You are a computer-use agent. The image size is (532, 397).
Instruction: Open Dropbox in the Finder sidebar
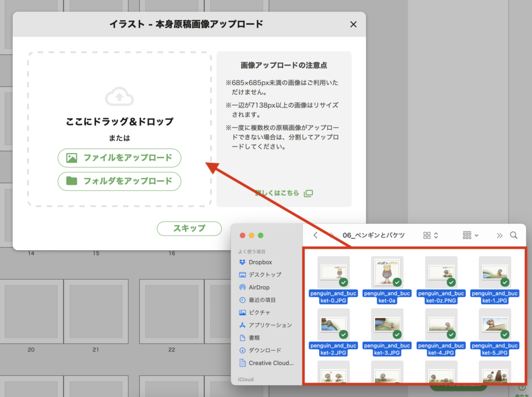click(260, 262)
